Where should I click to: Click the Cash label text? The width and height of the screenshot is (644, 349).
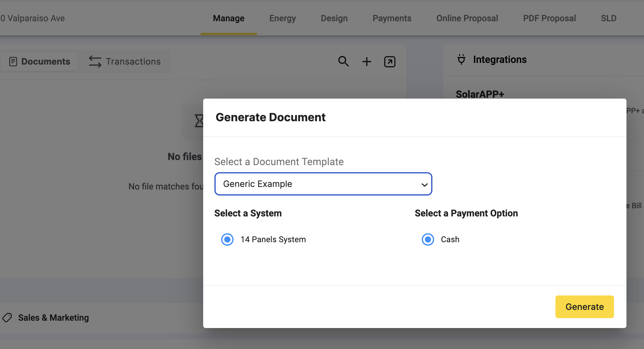pyautogui.click(x=450, y=239)
